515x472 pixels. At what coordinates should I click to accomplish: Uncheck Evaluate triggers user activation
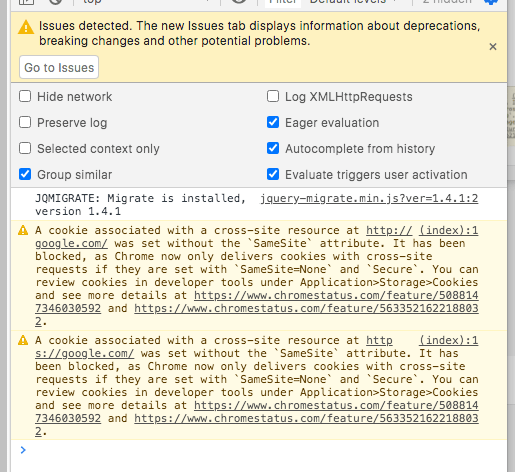(273, 174)
